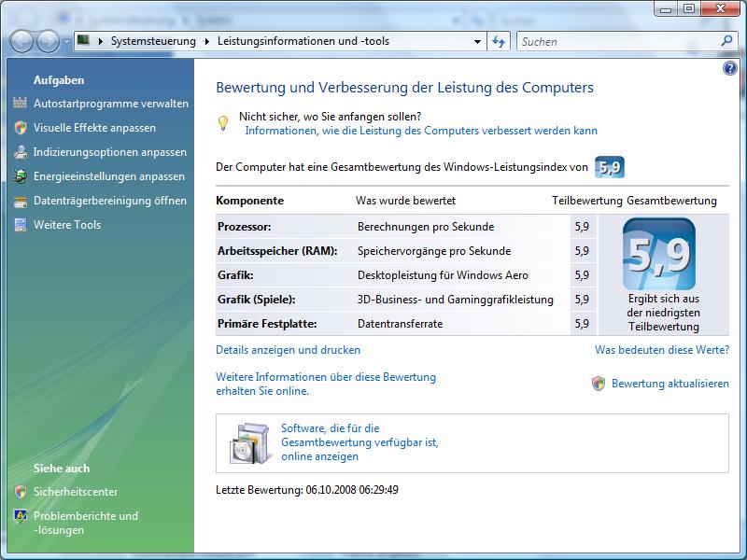The height and width of the screenshot is (560, 747).
Task: Click Desktopleistung für Windows Aero text
Action: [x=443, y=275]
